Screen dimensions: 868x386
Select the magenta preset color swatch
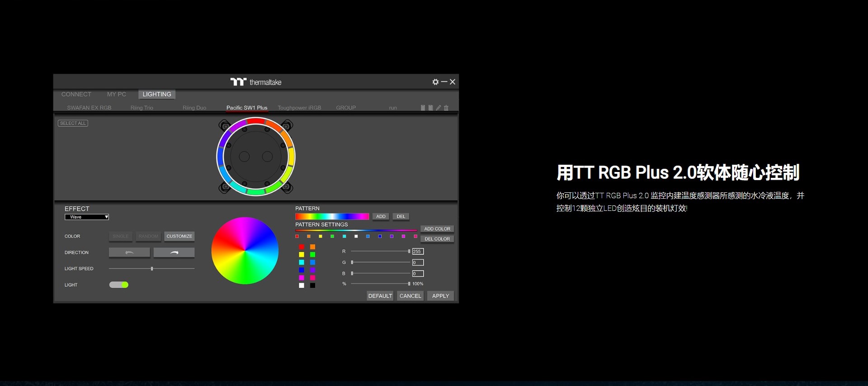302,278
